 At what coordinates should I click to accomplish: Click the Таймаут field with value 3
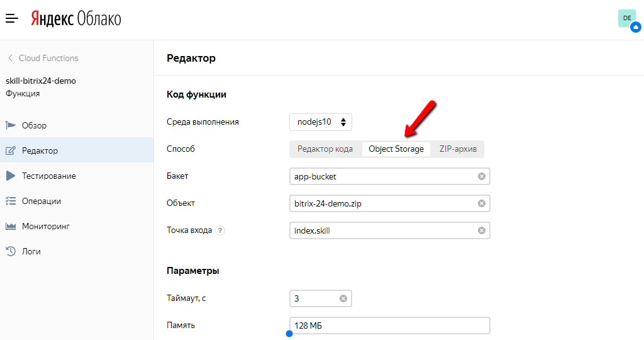320,298
